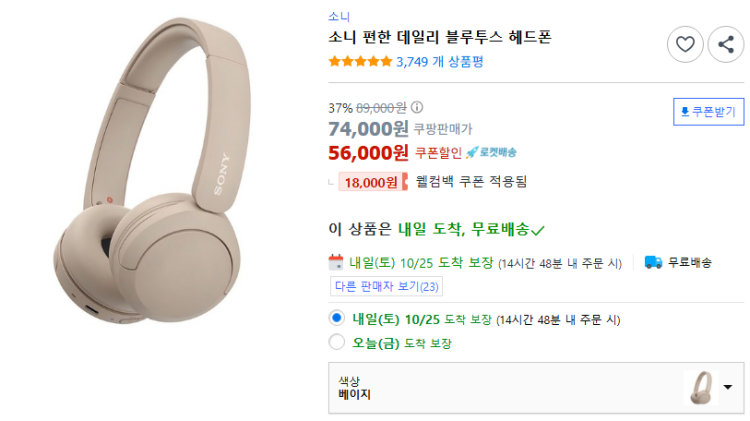Expand 다른 판매자 보기(23) sellers list
Viewport: 750px width, 421px height.
(x=386, y=286)
